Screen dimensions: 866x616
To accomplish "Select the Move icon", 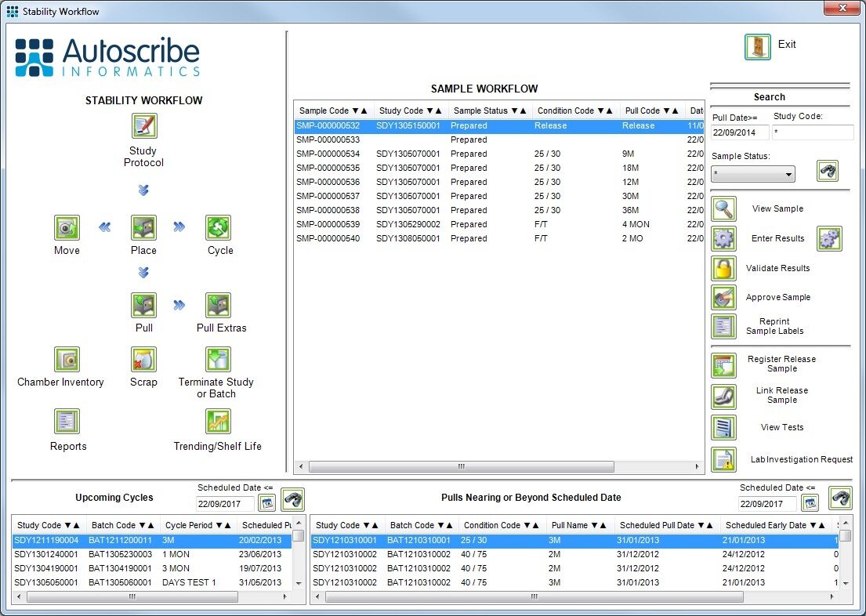I will point(67,228).
